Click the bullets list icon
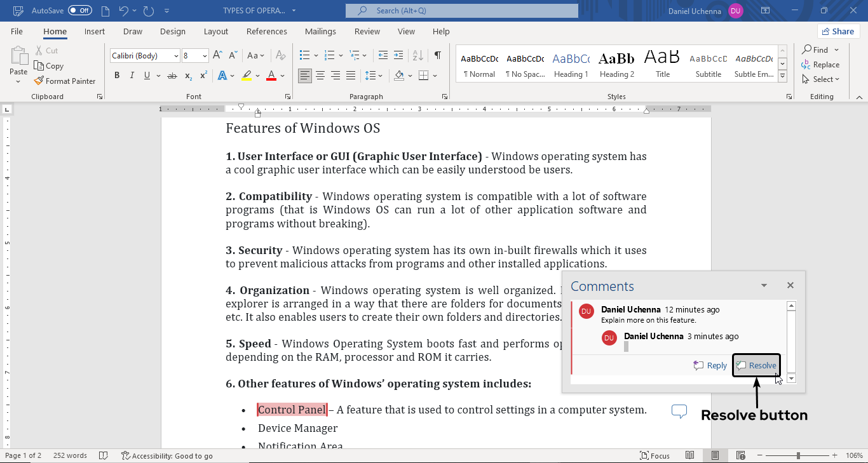868x463 pixels. coord(305,55)
